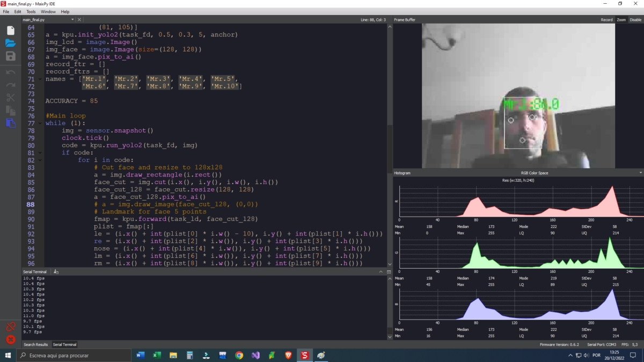644x362 pixels.
Task: Click the Open File folder icon
Action: (x=11, y=43)
